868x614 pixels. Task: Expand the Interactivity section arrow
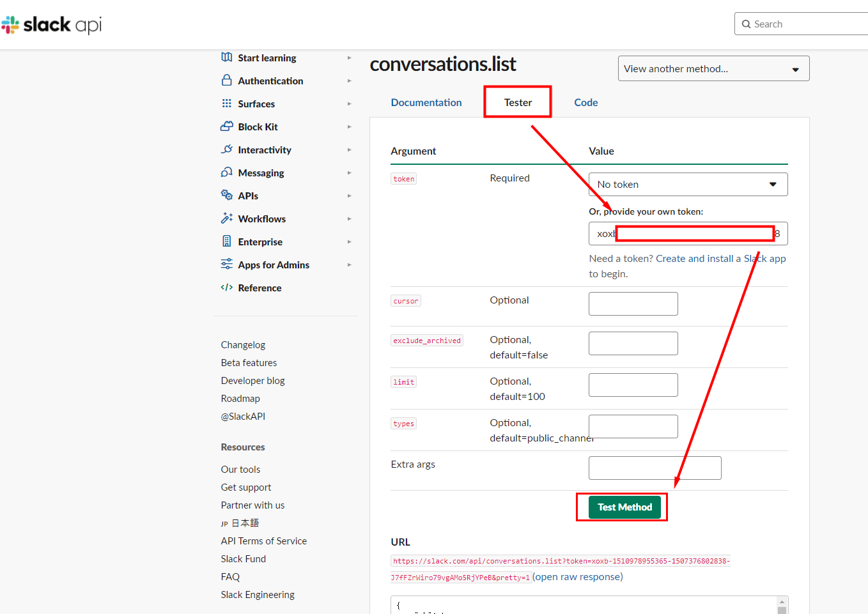click(349, 150)
